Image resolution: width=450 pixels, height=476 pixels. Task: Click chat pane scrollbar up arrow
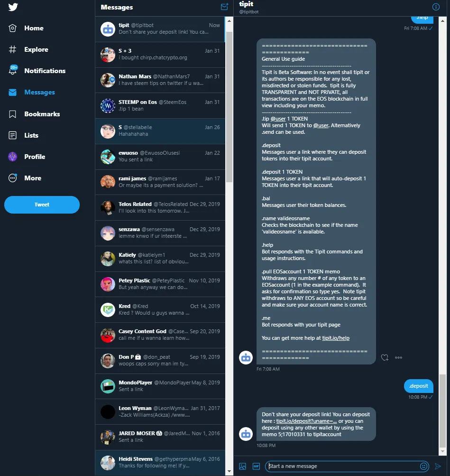[x=442, y=21]
